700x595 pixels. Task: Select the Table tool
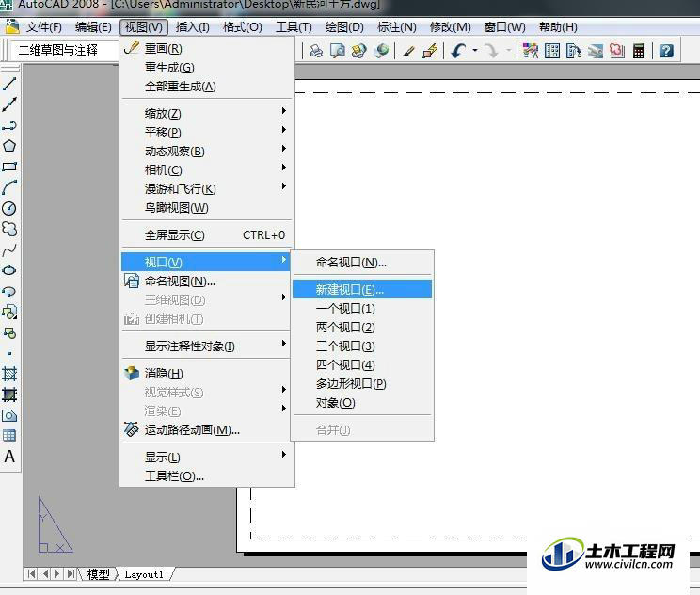[x=9, y=436]
